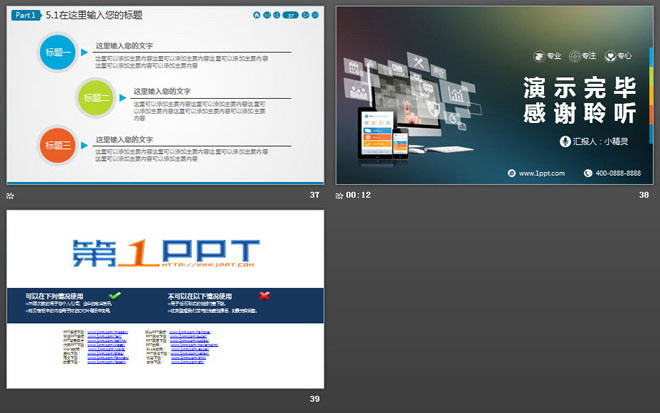Click the red cross mark on slide 39
This screenshot has width=660, height=413.
pos(264,295)
